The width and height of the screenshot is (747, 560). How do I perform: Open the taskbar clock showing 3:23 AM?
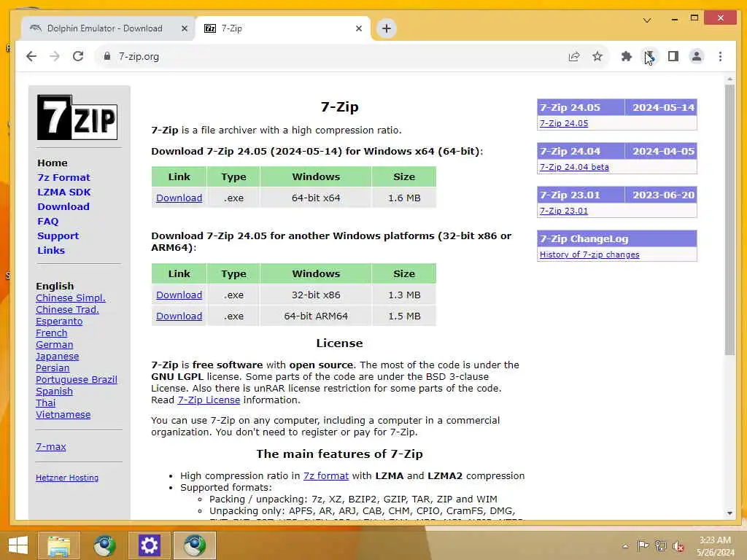[x=715, y=546]
